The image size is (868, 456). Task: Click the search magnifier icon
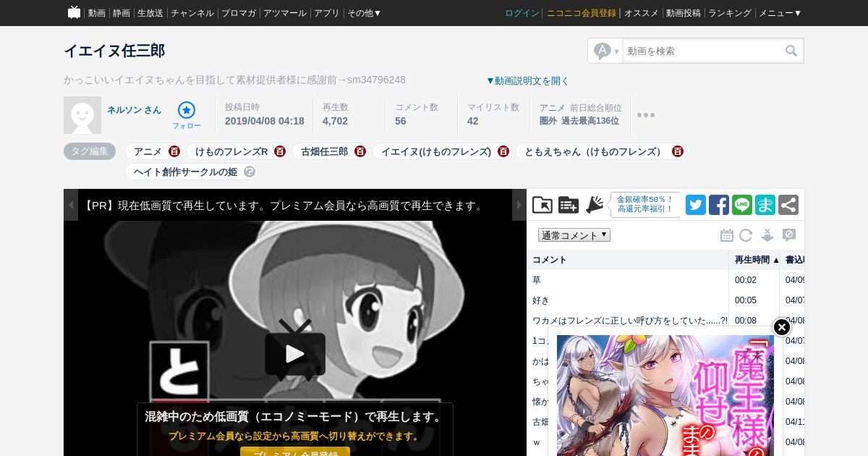[x=791, y=51]
